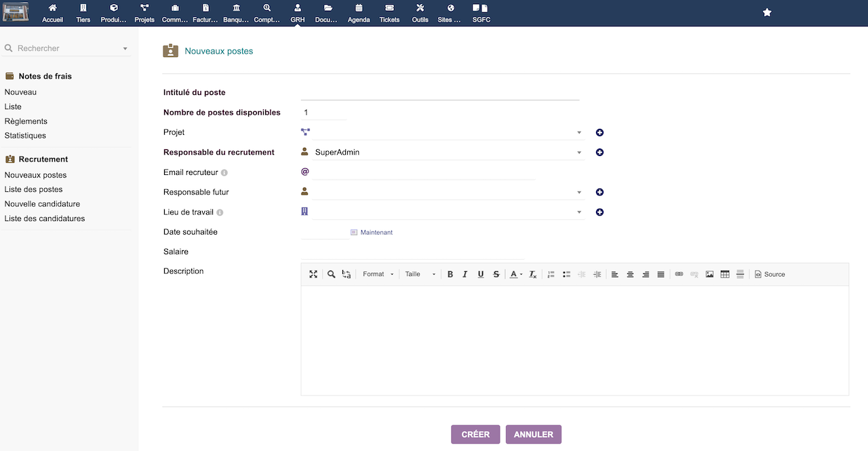Toggle bold formatting
The height and width of the screenshot is (451, 868).
point(450,274)
